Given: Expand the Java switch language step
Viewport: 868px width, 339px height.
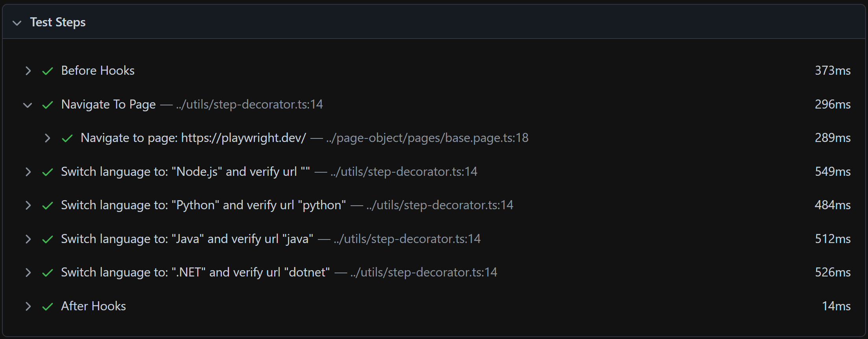Looking at the screenshot, I should (x=28, y=239).
